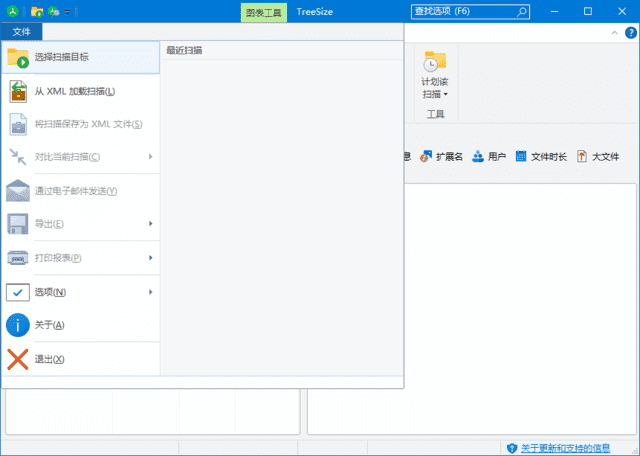Click the 选择扫描目标 folder icon
Image resolution: width=640 pixels, height=456 pixels.
19,57
